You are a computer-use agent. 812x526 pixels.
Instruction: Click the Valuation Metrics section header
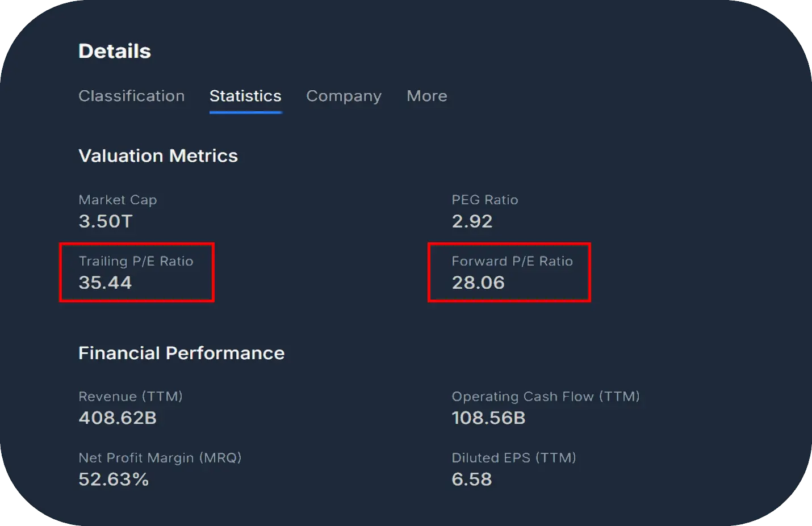pos(158,155)
